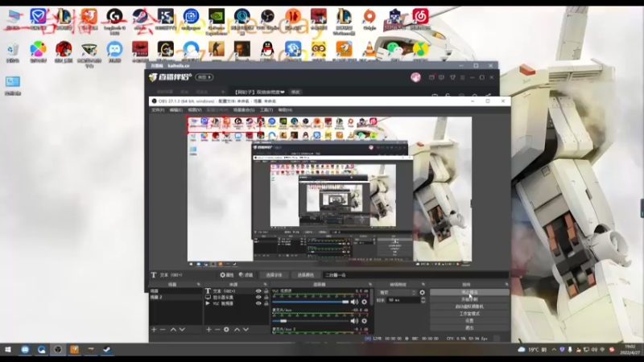The image size is (644, 362).
Task: Open the WeChat desktop icon
Action: point(394,50)
